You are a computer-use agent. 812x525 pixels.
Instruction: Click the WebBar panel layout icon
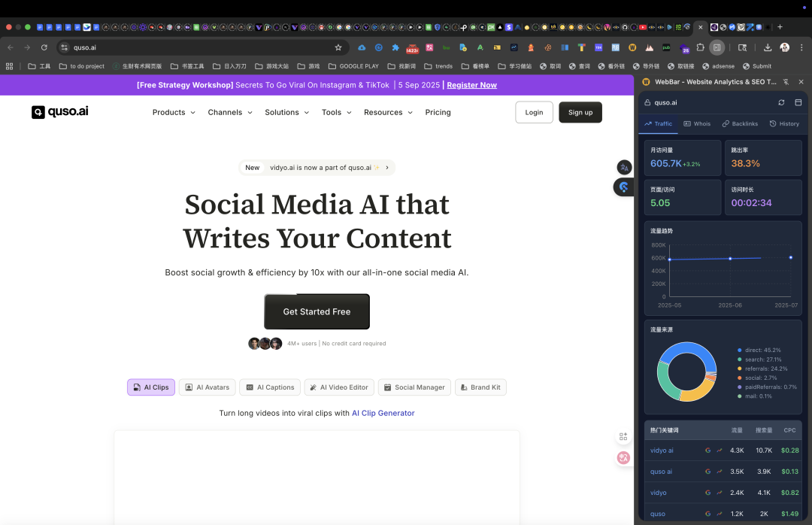(798, 102)
